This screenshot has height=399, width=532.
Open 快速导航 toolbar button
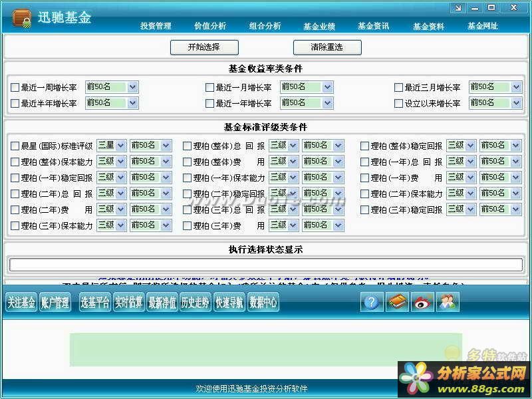(229, 302)
